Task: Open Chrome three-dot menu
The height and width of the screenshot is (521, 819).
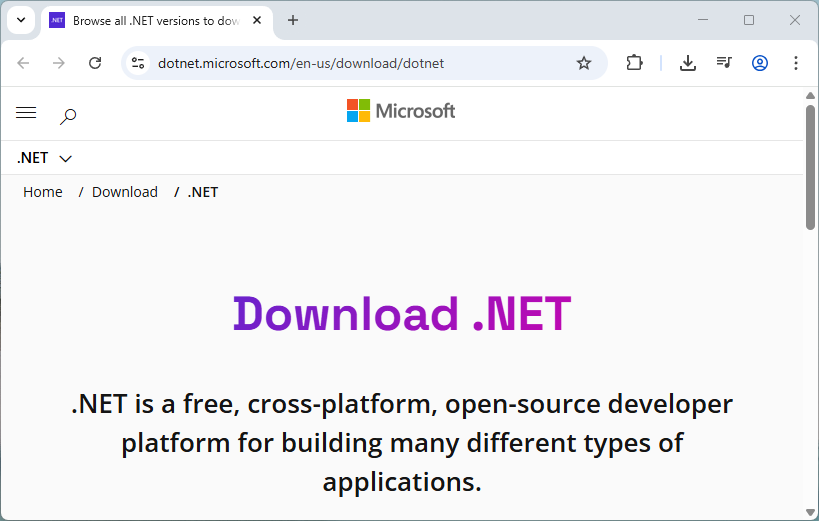Action: pos(795,63)
